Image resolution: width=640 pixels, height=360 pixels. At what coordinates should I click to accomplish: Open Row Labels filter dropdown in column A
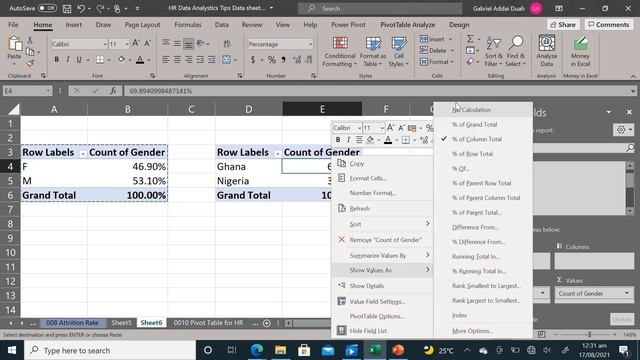82,153
